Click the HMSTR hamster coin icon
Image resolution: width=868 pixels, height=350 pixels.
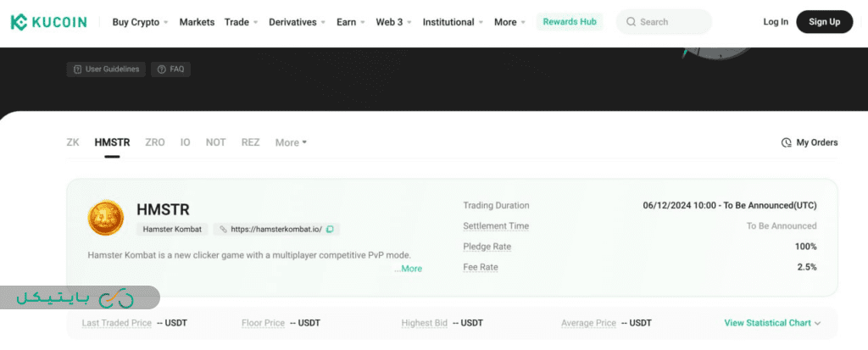click(106, 218)
